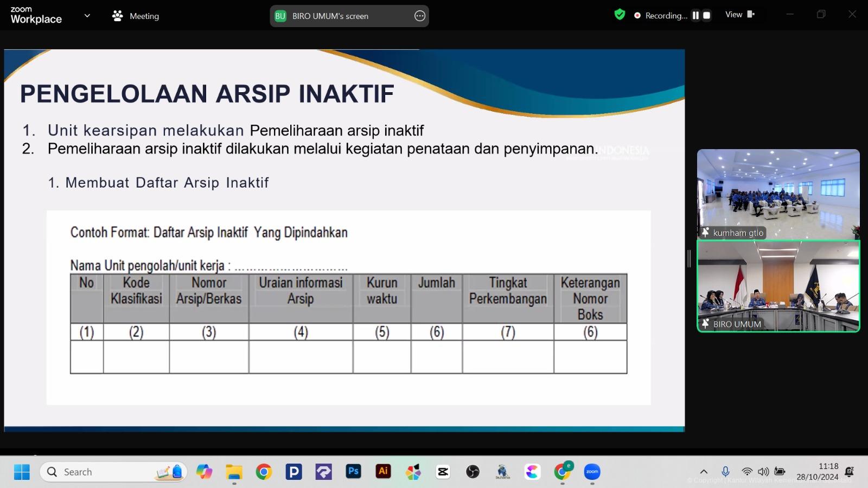Click the green encryption shield icon
The height and width of the screenshot is (488, 868).
pos(620,15)
